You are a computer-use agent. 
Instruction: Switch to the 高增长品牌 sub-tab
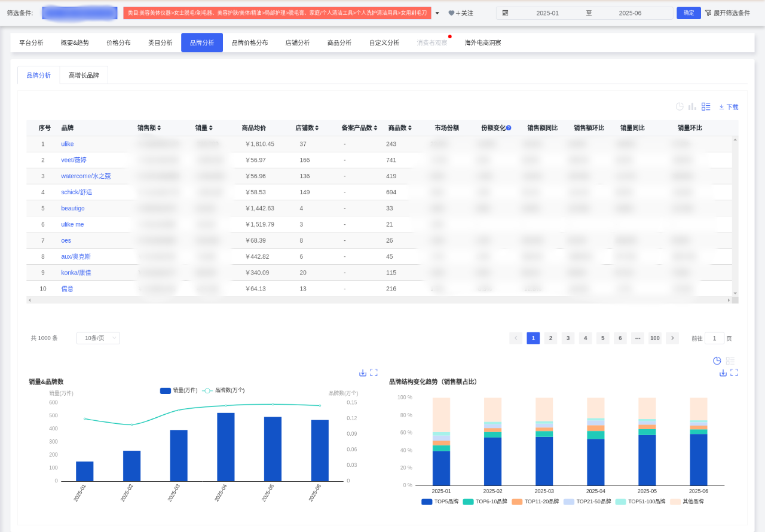click(x=84, y=75)
